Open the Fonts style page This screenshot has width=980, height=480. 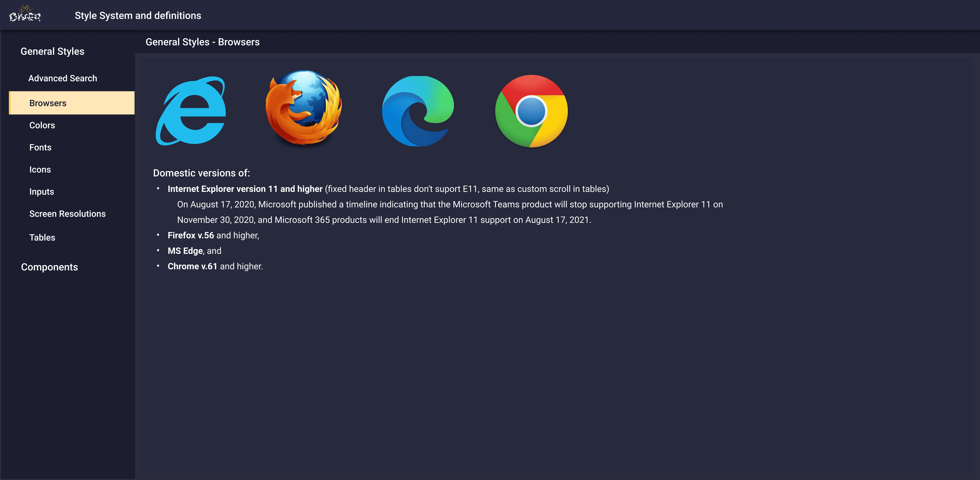click(x=40, y=148)
